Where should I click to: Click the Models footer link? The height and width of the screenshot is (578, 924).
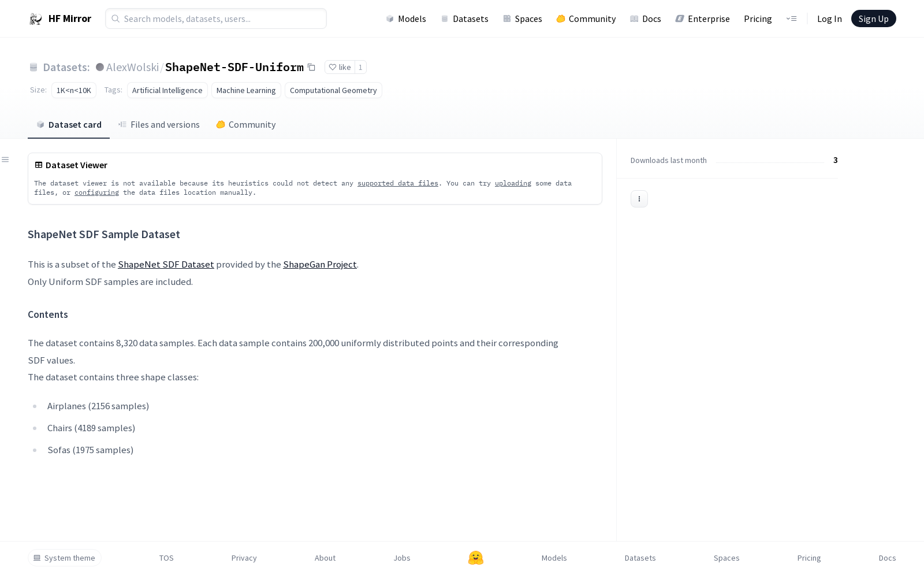(554, 558)
